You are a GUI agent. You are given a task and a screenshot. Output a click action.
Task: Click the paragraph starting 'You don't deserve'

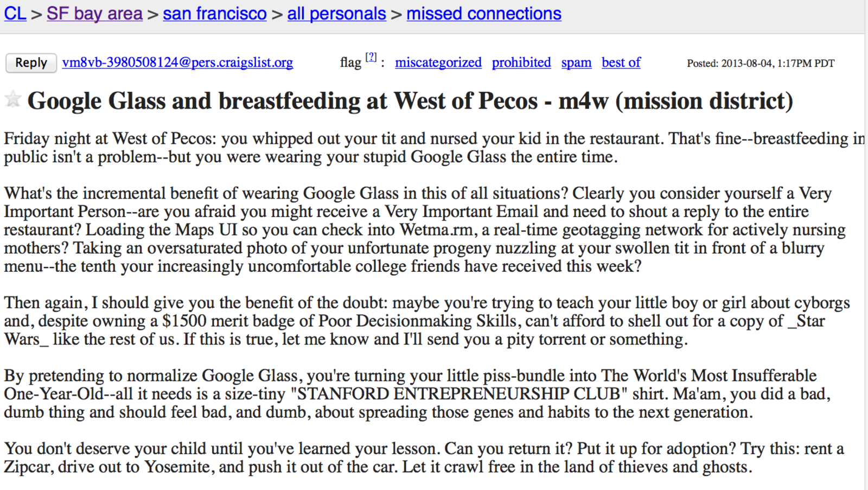click(424, 457)
